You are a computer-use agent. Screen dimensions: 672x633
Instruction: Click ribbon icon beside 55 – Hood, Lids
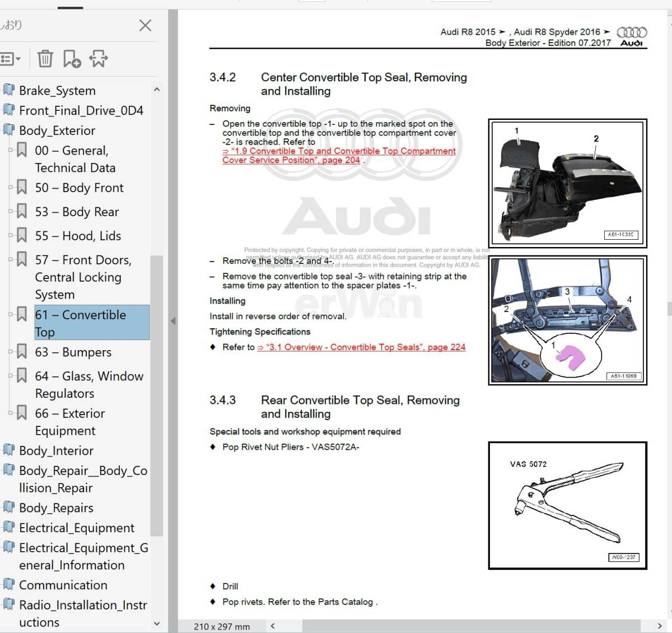click(22, 235)
